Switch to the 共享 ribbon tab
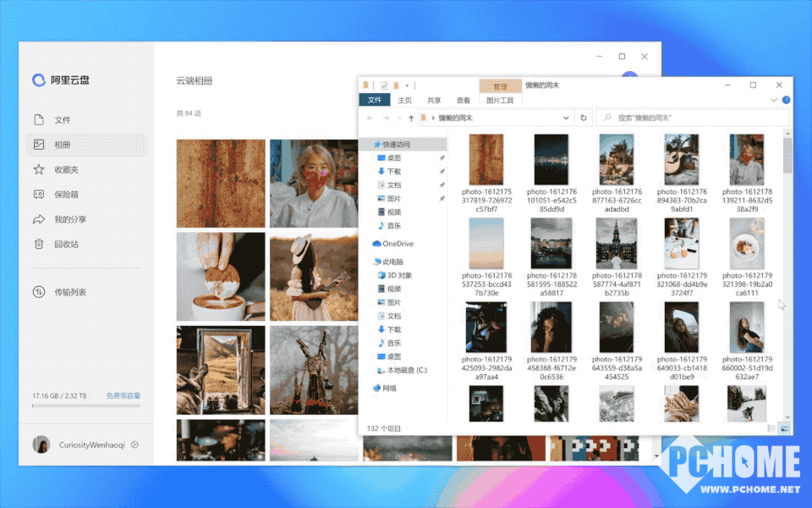This screenshot has width=812, height=508. [434, 101]
